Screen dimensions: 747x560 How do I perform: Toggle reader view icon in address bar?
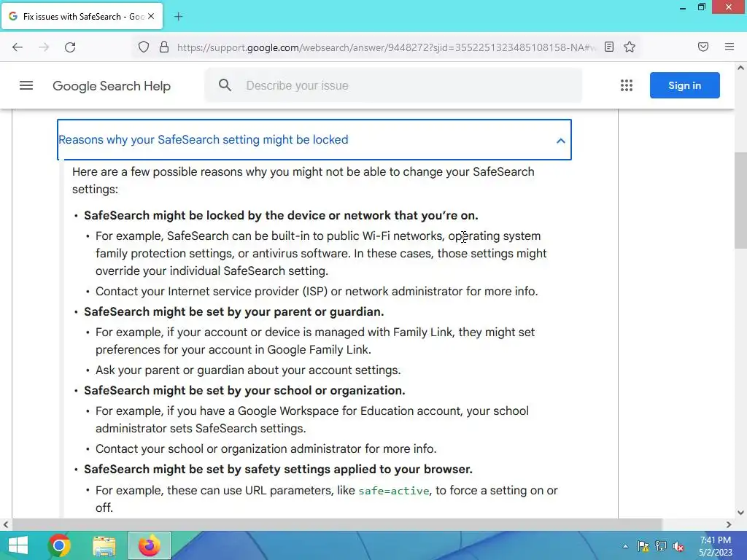(609, 47)
